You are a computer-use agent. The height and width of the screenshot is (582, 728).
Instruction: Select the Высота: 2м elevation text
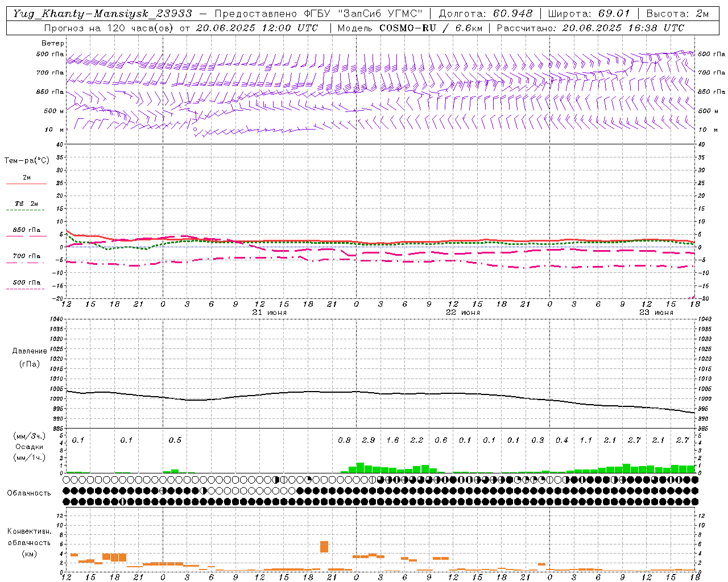[677, 14]
